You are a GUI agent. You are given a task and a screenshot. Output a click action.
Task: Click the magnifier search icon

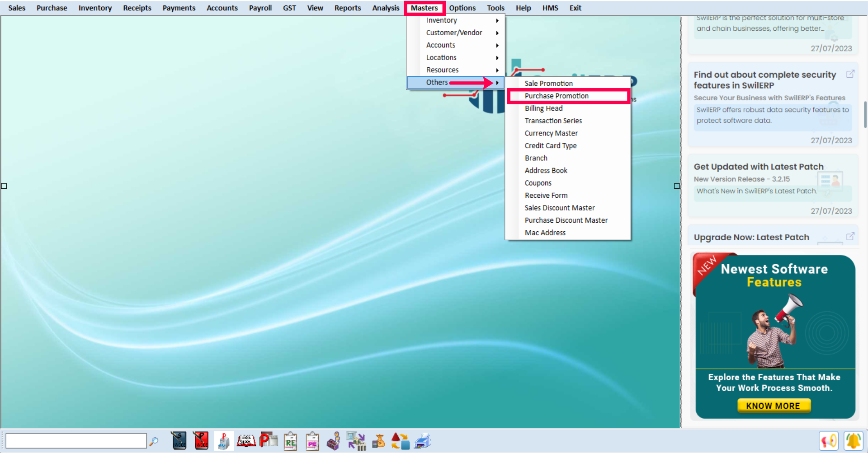pyautogui.click(x=154, y=441)
